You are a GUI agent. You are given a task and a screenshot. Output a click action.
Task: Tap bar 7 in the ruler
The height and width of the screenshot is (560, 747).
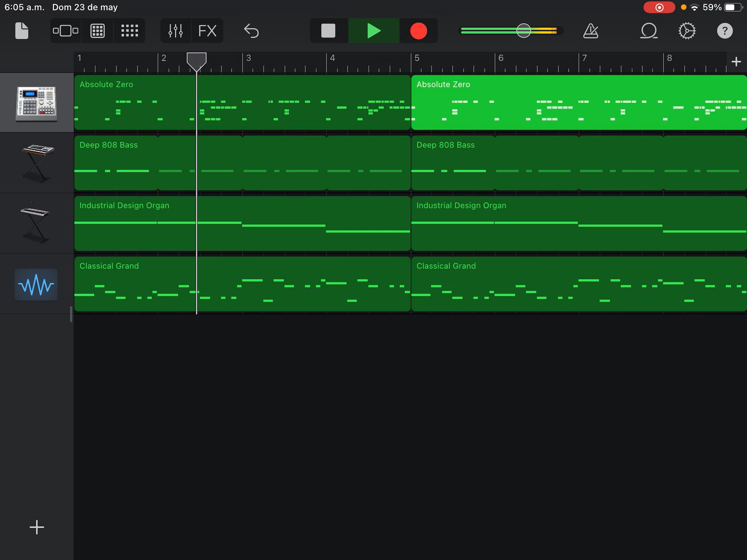(584, 58)
